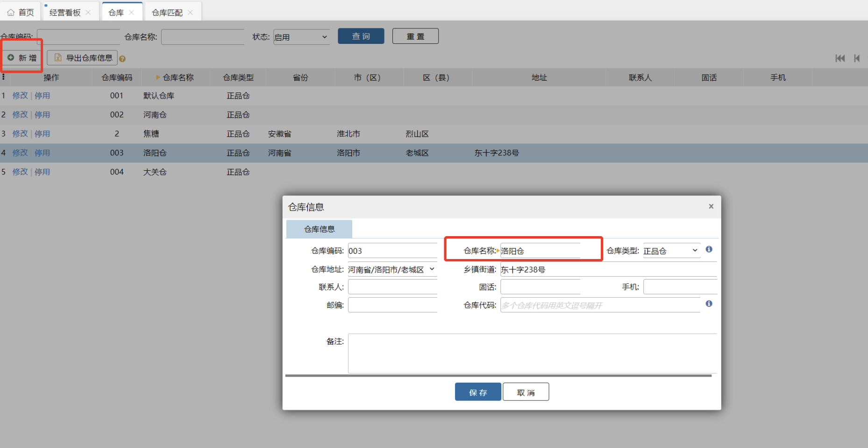Focus the 邮编 input in dialog
Viewport: 868px width, 448px height.
click(x=392, y=305)
